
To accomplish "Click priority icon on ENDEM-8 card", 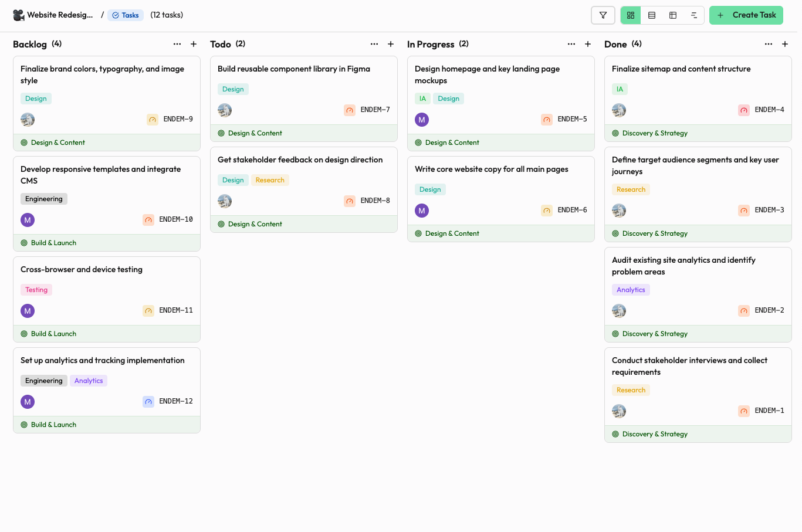I will (x=350, y=201).
